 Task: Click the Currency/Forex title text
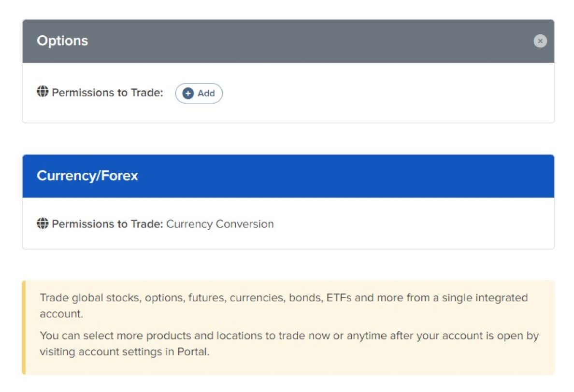87,176
